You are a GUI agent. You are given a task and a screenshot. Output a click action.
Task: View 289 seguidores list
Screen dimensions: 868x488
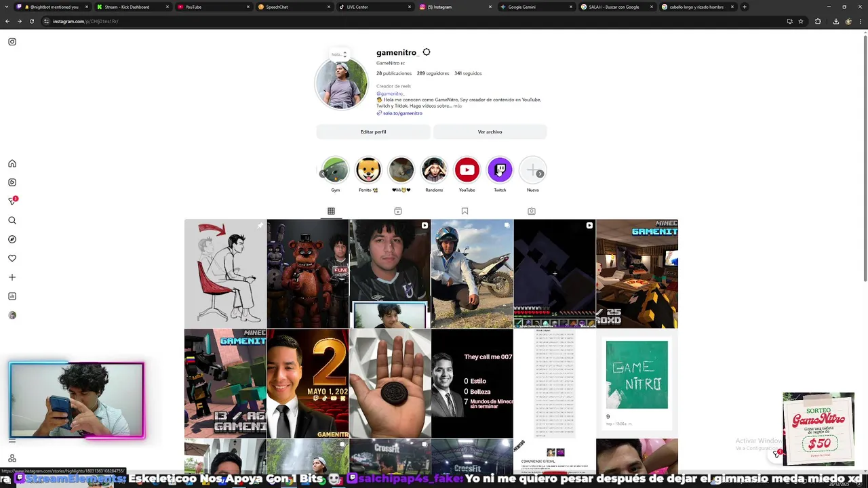[433, 73]
